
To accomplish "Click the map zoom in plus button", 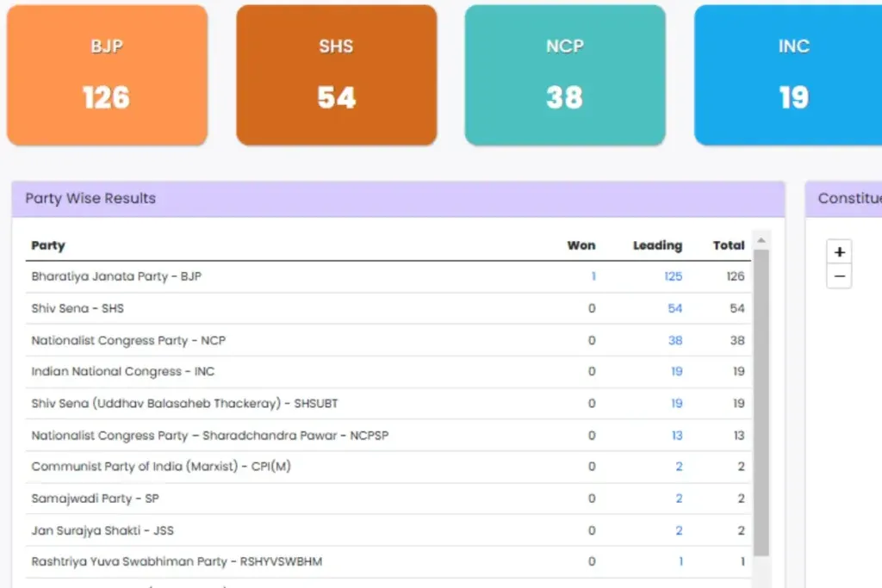I will click(x=839, y=252).
